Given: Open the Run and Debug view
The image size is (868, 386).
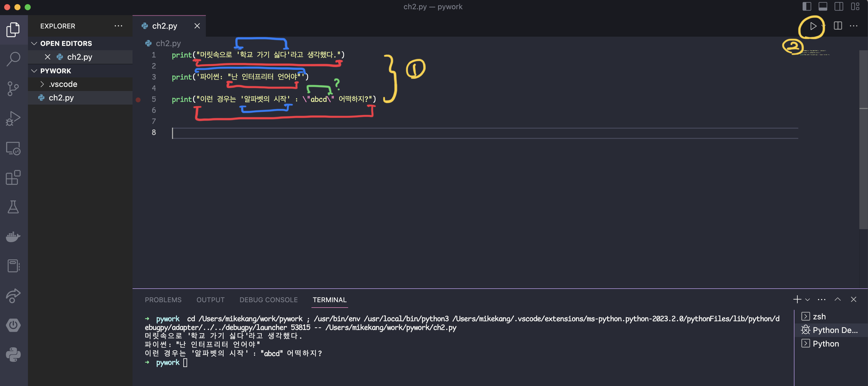Looking at the screenshot, I should [14, 118].
